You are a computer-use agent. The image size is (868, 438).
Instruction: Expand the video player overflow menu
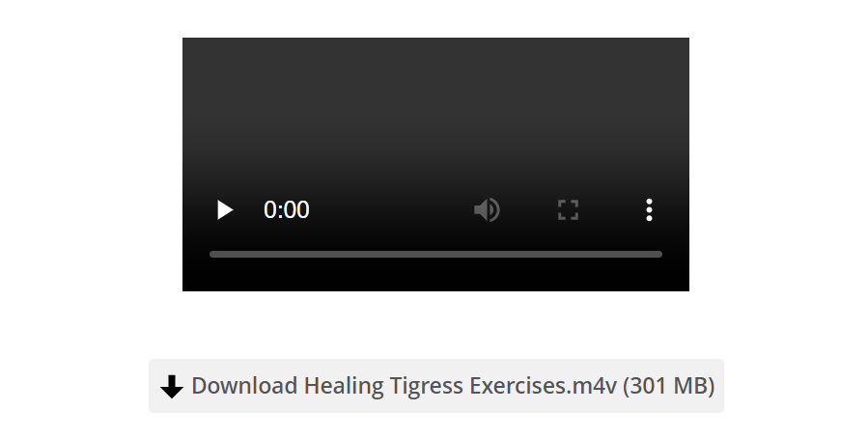pos(649,210)
